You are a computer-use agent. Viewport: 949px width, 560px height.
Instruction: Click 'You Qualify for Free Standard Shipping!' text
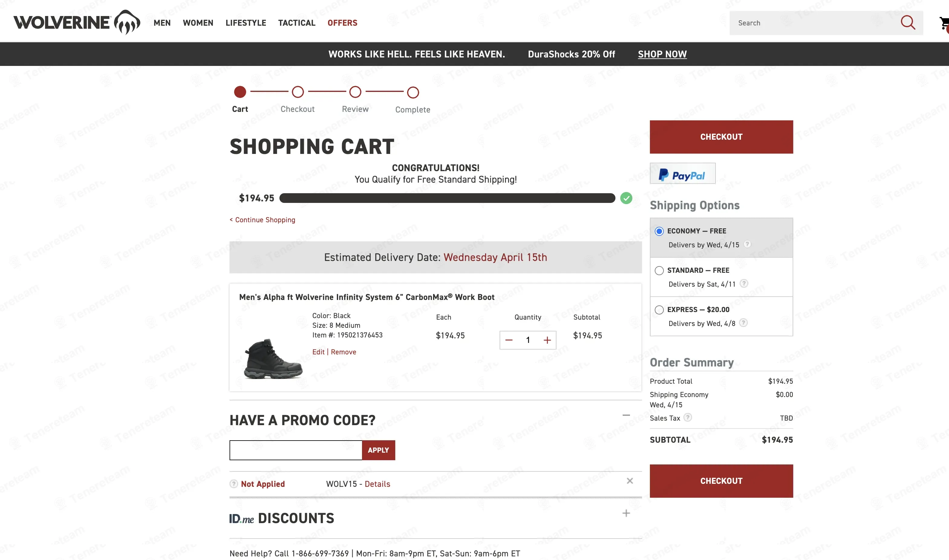point(435,180)
